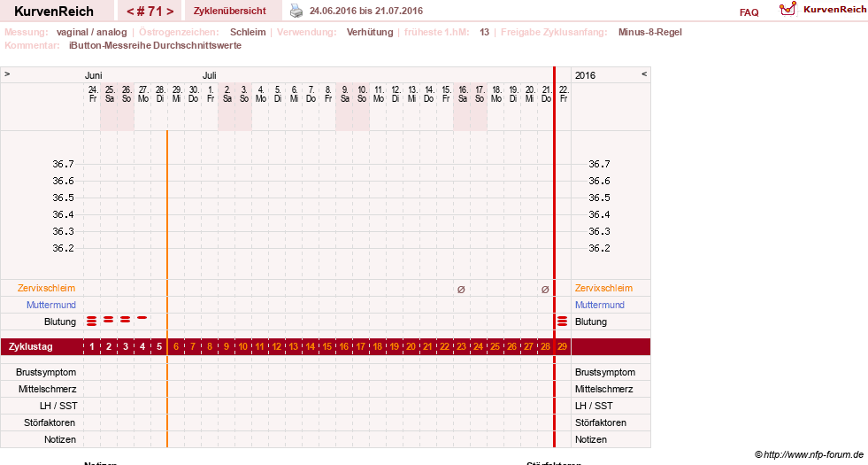
Task: Click the light bleeding symbol on 27. Mo
Action: [142, 318]
